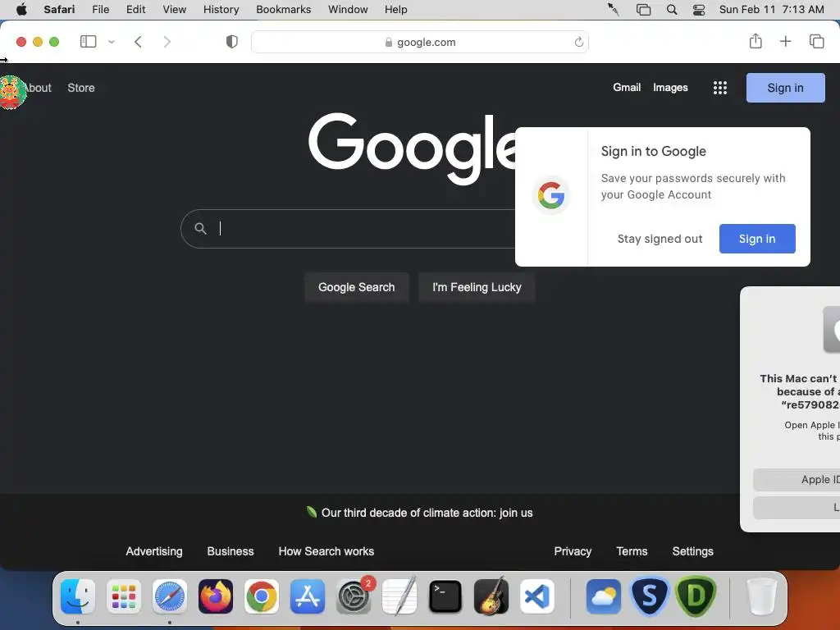This screenshot has height=630, width=840.
Task: Open Control Center in menu bar
Action: point(699,10)
